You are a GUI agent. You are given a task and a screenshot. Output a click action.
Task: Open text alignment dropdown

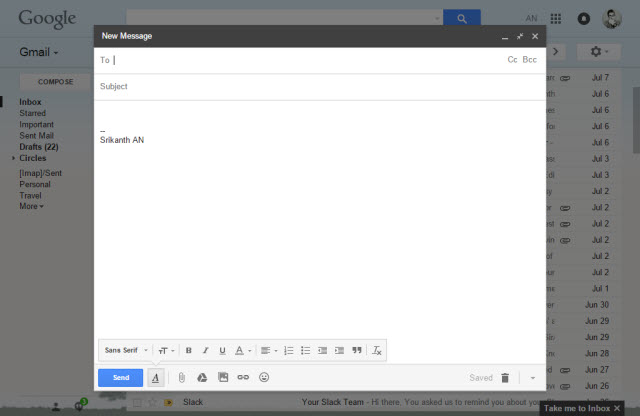269,350
